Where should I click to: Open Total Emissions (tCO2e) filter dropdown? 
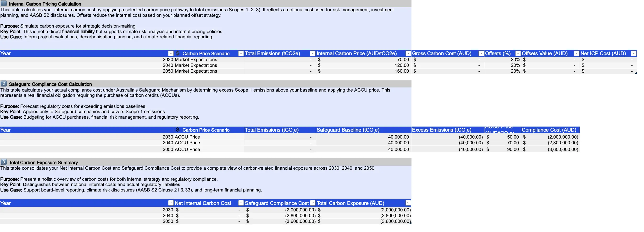tap(312, 53)
